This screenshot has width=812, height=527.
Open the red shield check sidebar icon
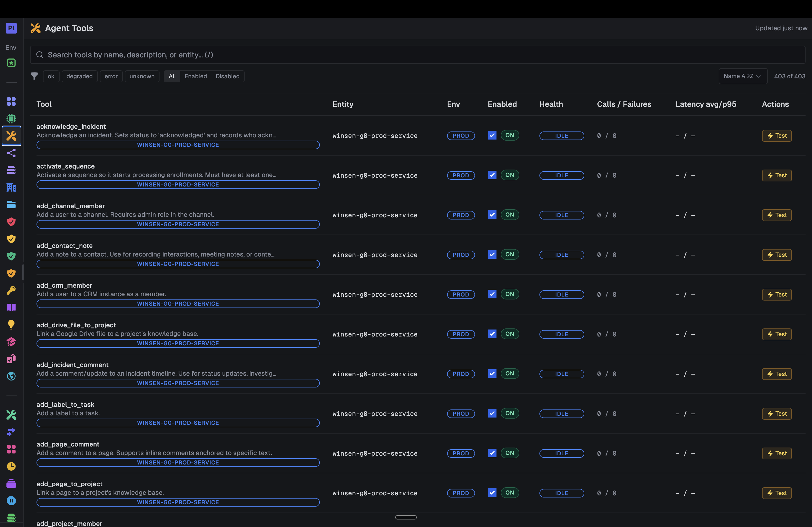(11, 222)
